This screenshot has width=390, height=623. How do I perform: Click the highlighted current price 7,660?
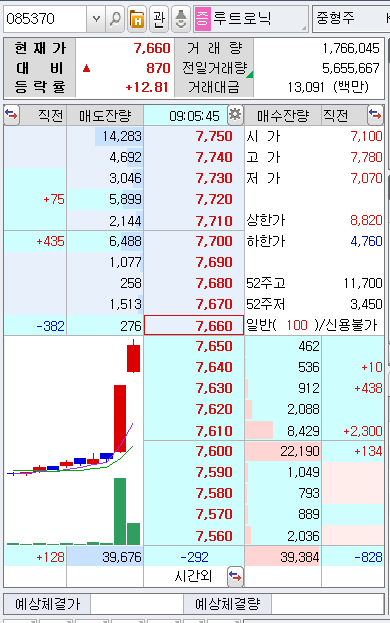click(194, 325)
